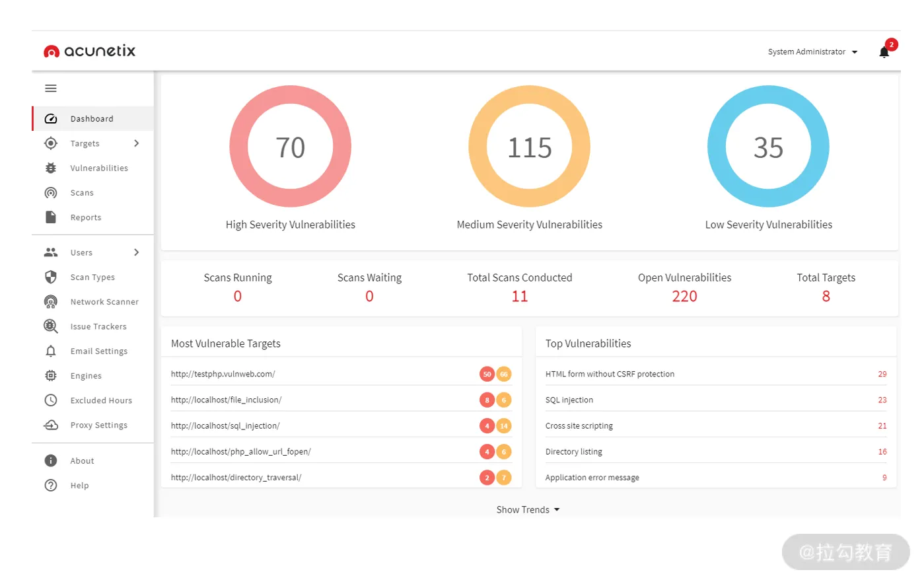
Task: Expand the Show Trends section
Action: (x=528, y=510)
